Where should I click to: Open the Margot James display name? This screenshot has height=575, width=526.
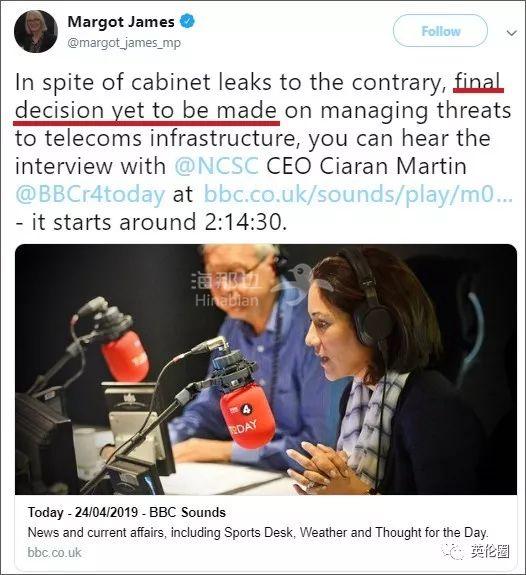click(121, 22)
